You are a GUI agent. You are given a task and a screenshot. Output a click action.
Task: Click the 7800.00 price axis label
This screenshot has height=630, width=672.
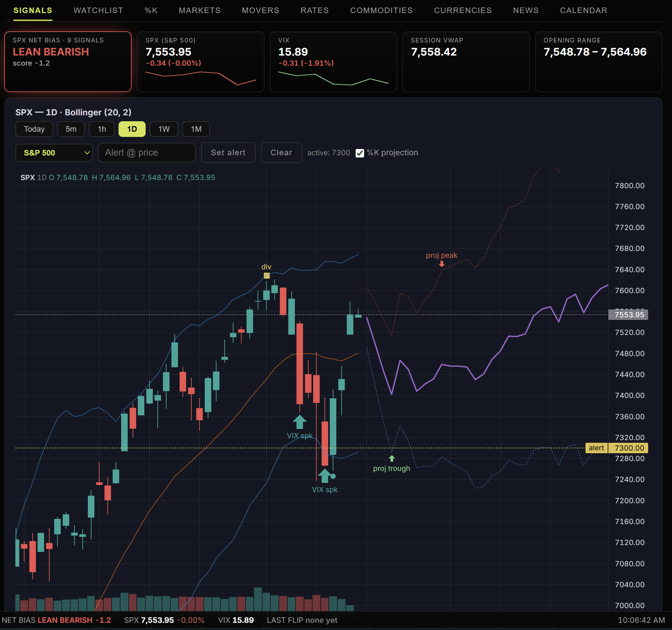[630, 185]
